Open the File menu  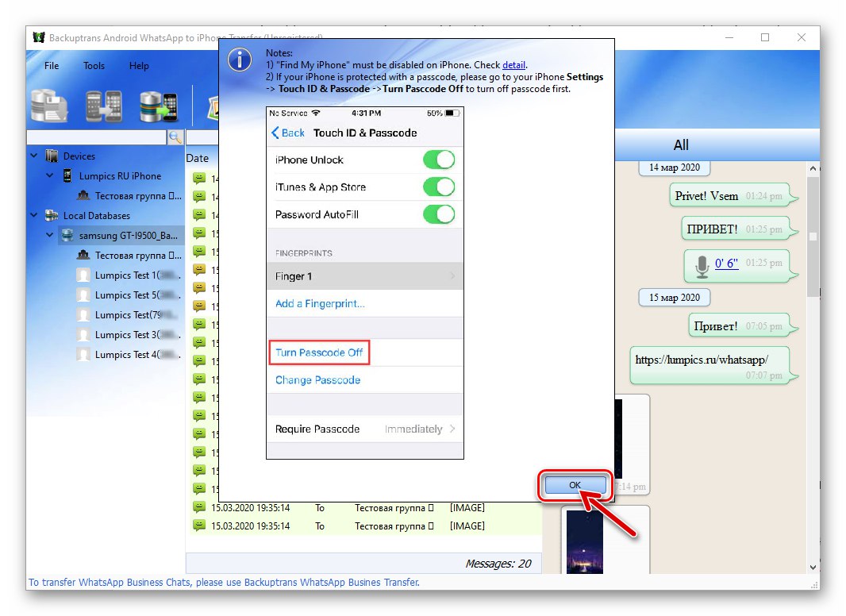coord(52,66)
